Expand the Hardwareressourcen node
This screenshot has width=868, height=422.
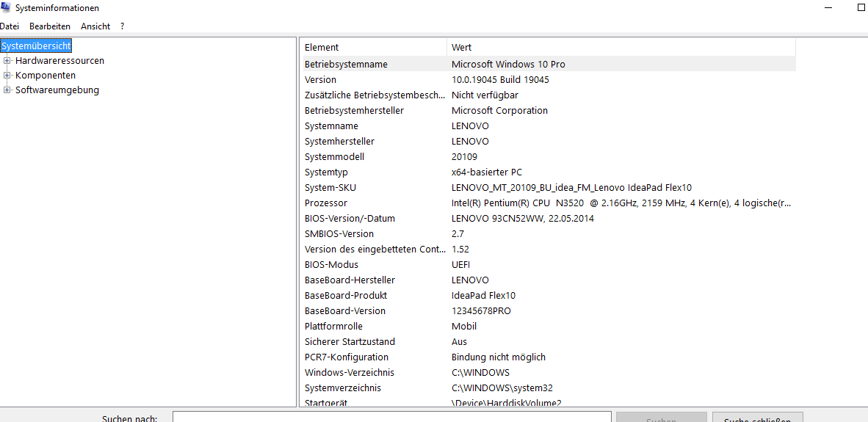[7, 61]
